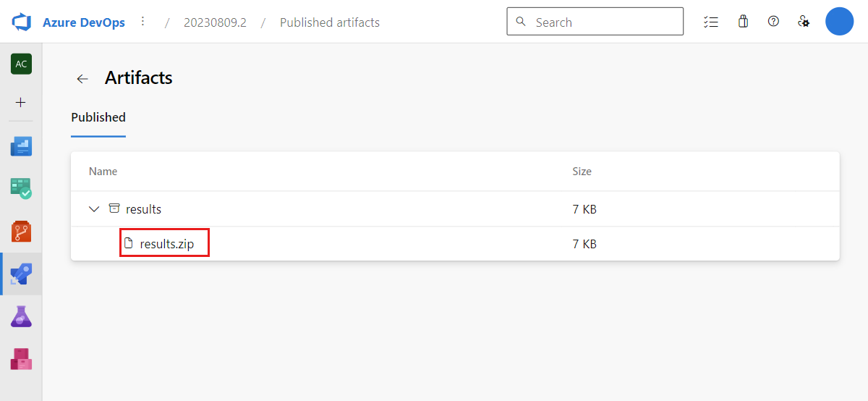The height and width of the screenshot is (401, 868).
Task: Open the Overview dashboard sidebar icon
Action: (x=21, y=147)
